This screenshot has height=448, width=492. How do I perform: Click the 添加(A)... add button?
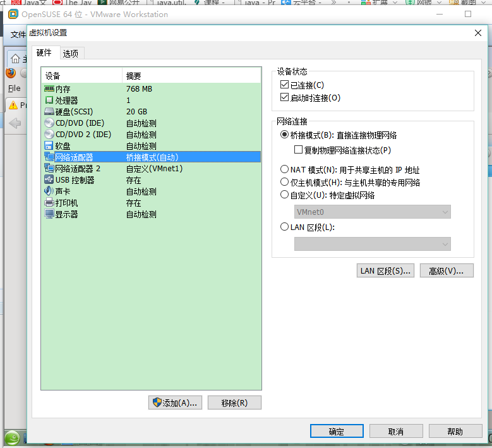175,403
